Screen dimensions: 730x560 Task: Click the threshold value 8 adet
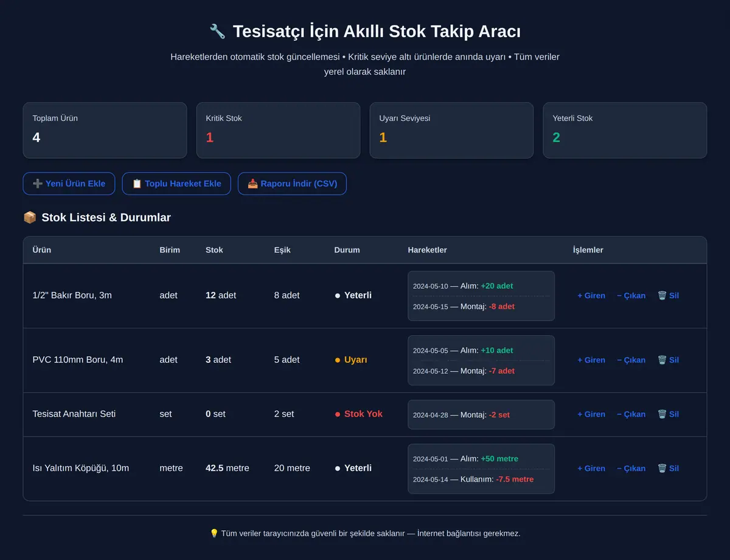pos(287,296)
